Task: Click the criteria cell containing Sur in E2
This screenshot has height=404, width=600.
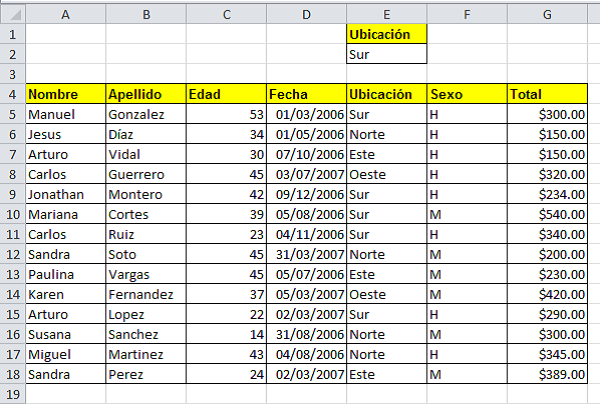Action: [x=387, y=54]
